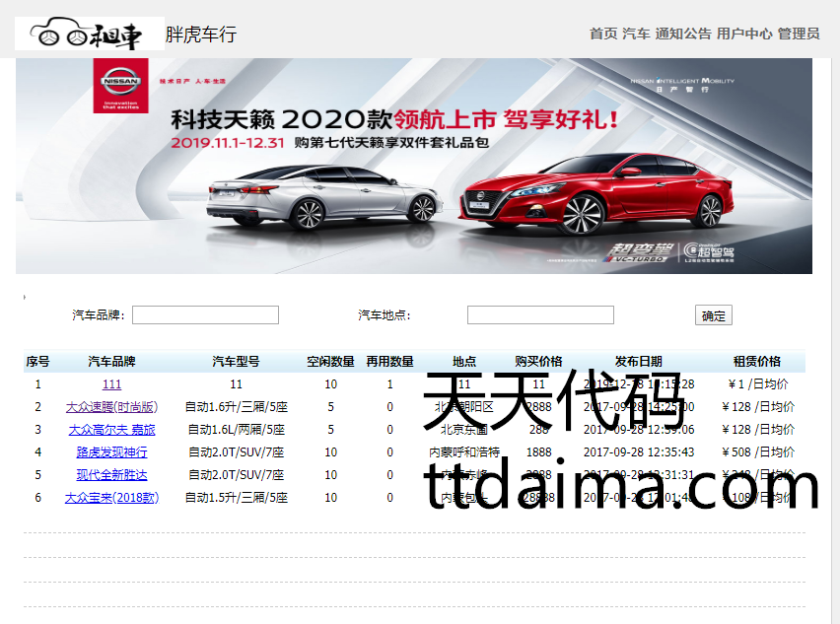Image resolution: width=840 pixels, height=624 pixels.
Task: Click the 胖虎车行 site title
Action: tap(201, 35)
